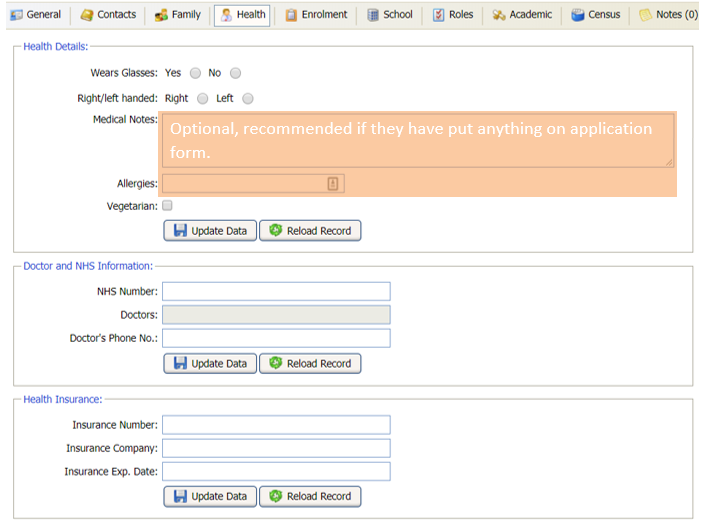Click the Roles tab checklist icon
This screenshot has height=525, width=701.
[x=439, y=15]
